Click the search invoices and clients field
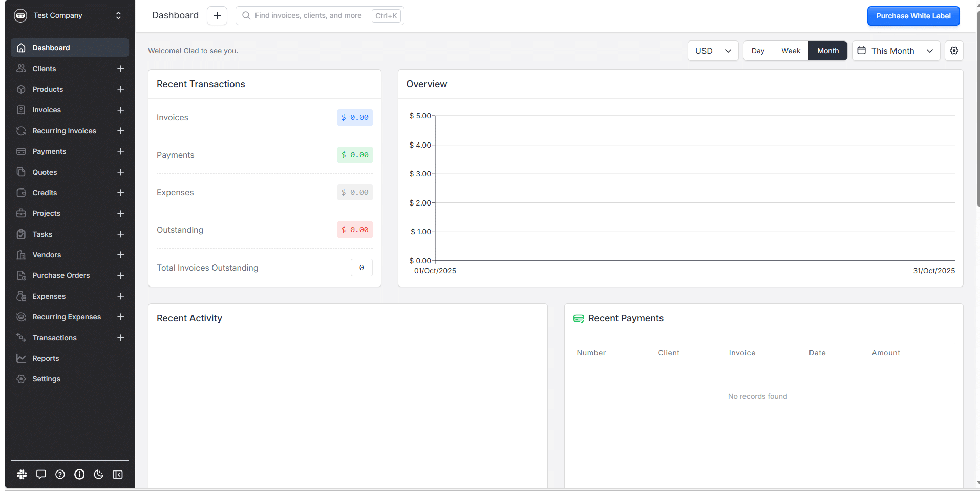The image size is (980, 491). click(x=308, y=16)
